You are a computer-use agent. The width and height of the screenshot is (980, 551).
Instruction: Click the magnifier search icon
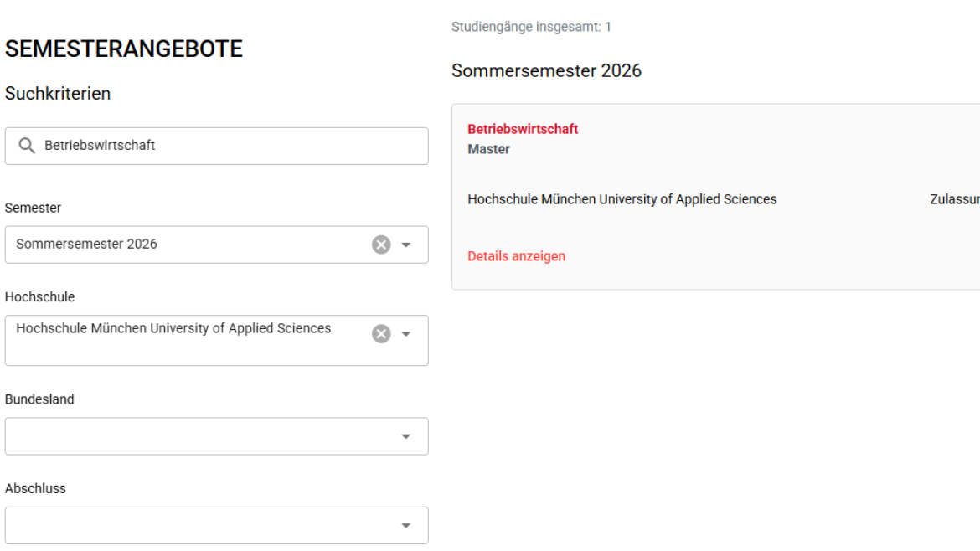(27, 146)
